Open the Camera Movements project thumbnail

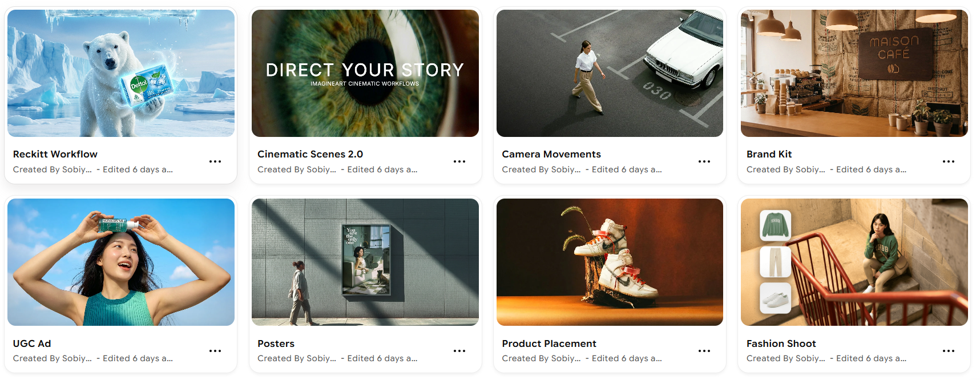point(610,73)
